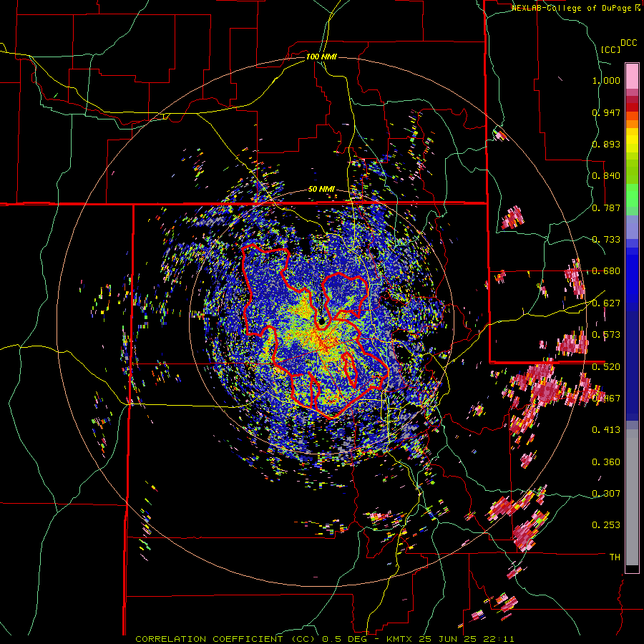Select the 0.627 color scale value
Image resolution: width=644 pixels, height=644 pixels.
[x=606, y=303]
